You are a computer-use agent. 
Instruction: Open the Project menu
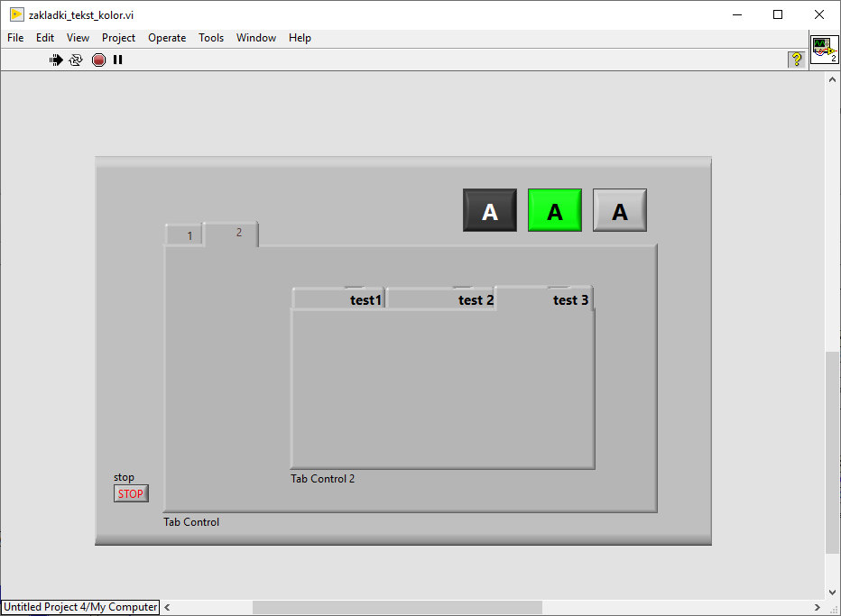coord(118,38)
